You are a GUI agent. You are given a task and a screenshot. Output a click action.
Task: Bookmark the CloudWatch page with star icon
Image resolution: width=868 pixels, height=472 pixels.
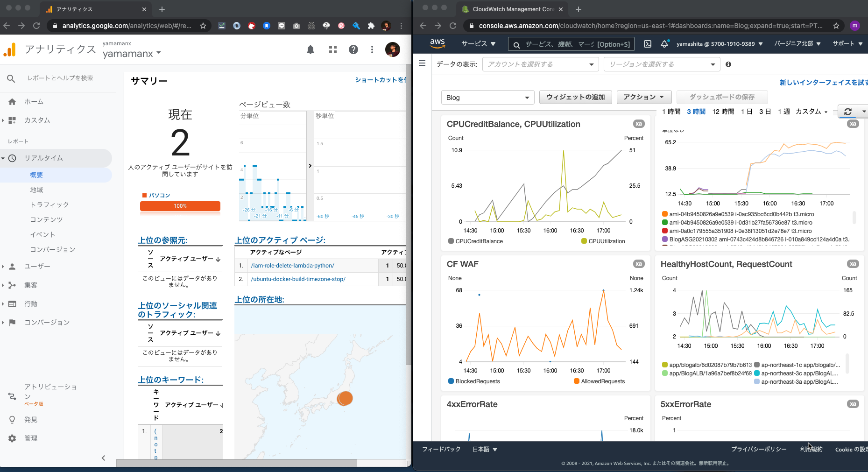coord(836,26)
